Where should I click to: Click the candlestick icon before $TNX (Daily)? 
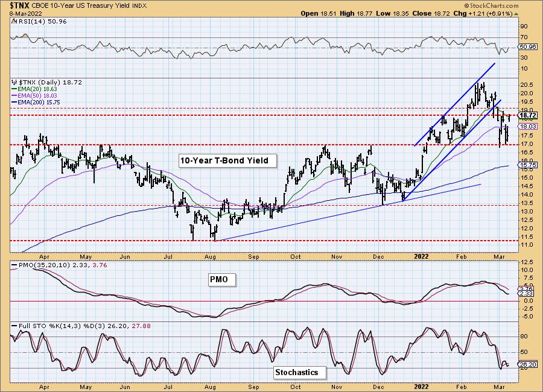[x=14, y=83]
